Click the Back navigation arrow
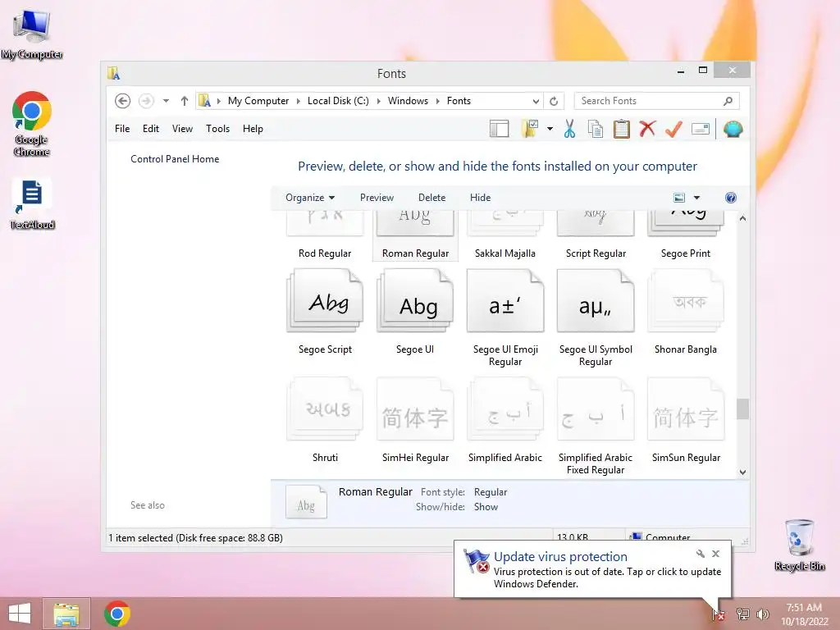The height and width of the screenshot is (630, 840). coord(122,101)
